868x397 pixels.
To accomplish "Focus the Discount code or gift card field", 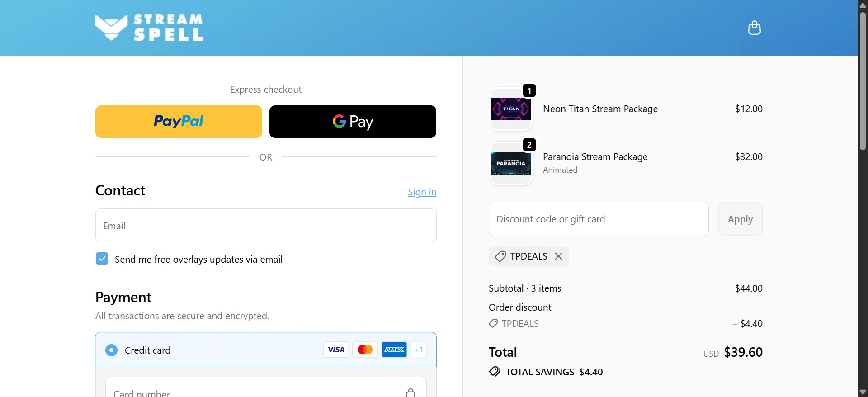I will pyautogui.click(x=599, y=219).
